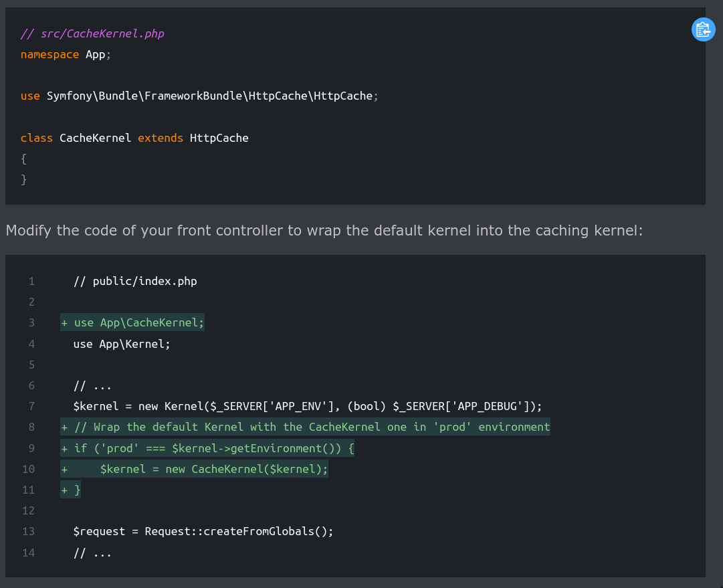The height and width of the screenshot is (588, 723).
Task: Click line number 3 in the gutter
Action: click(31, 323)
